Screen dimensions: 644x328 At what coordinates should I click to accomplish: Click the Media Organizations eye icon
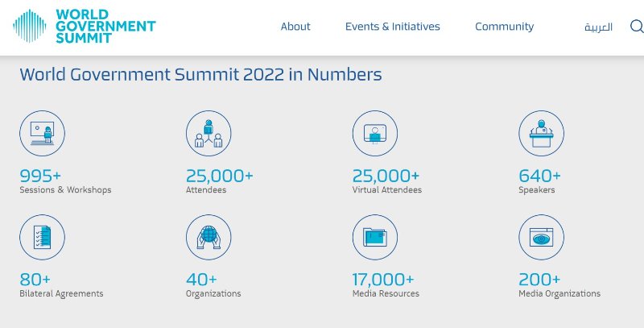[x=541, y=237]
